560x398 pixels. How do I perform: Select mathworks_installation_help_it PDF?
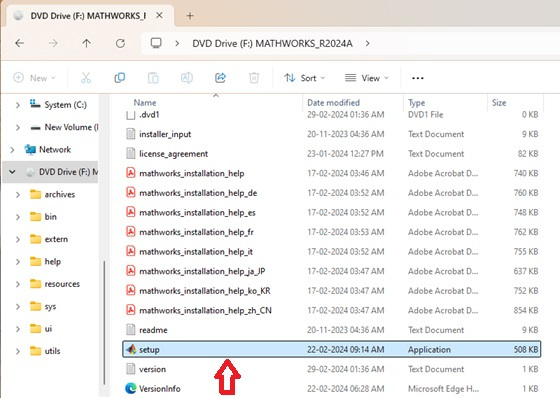331,252
